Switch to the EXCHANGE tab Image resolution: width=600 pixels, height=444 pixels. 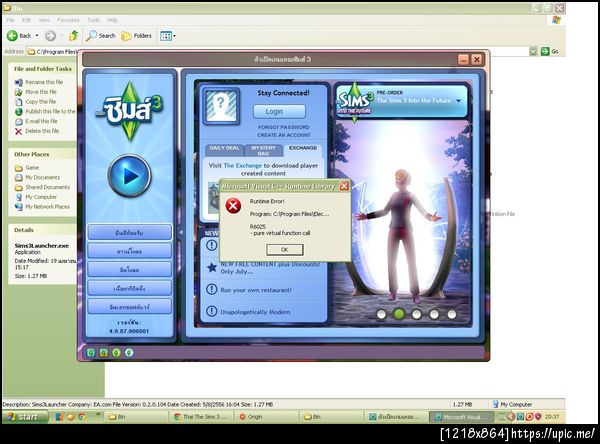[x=303, y=150]
